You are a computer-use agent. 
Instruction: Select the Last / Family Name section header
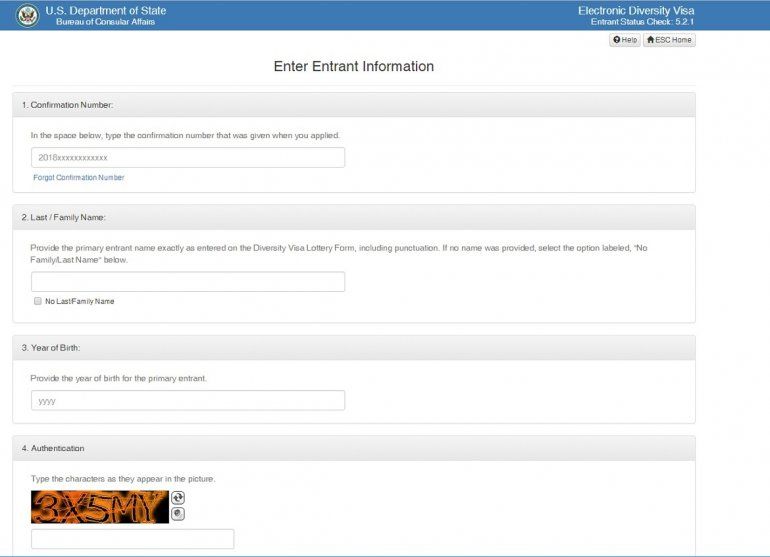point(354,218)
